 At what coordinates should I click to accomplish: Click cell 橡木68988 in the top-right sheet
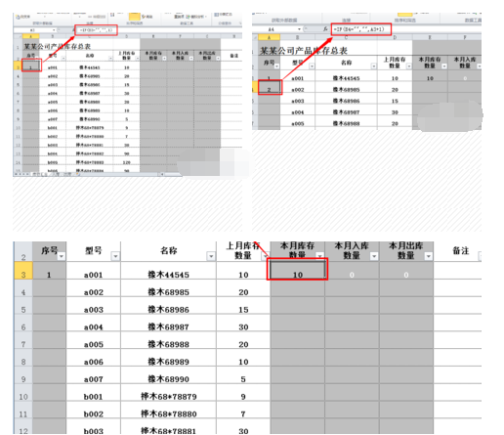346,123
